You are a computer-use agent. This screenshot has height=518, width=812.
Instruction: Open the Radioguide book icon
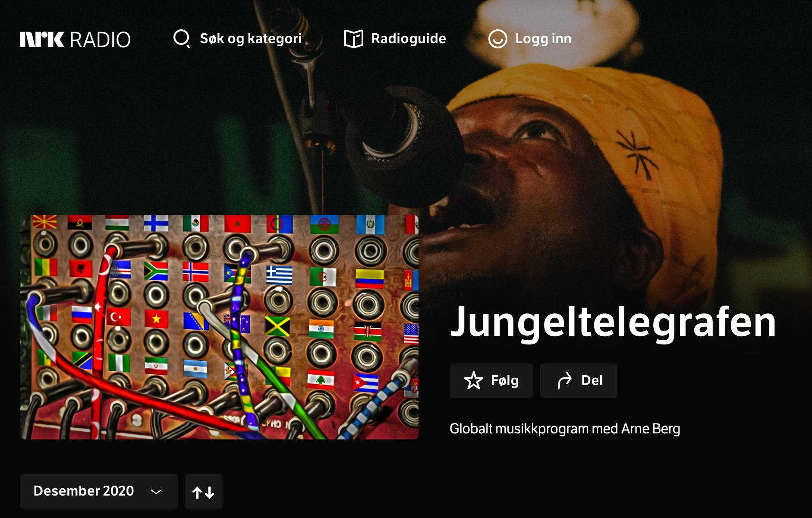tap(354, 39)
